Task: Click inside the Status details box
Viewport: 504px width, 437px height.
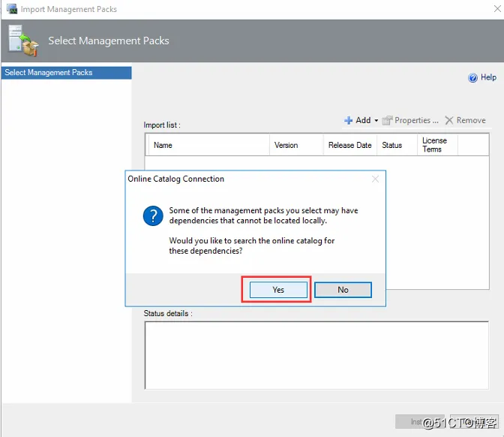Action: (316, 355)
